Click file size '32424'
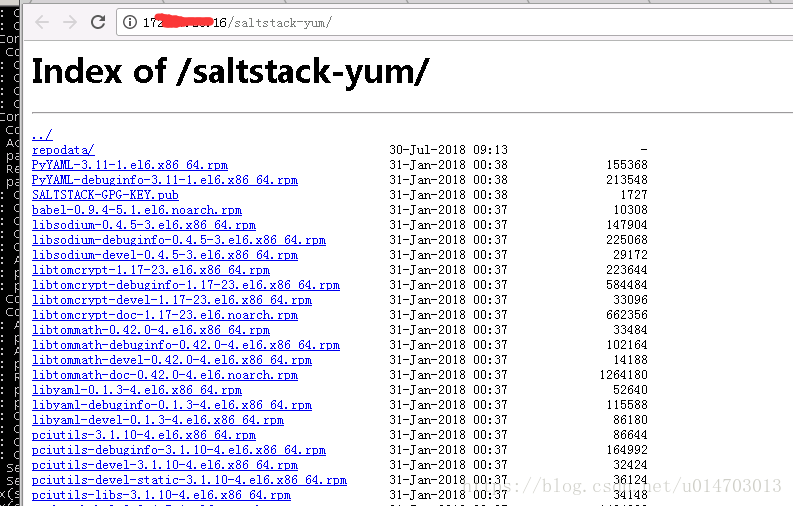 (x=630, y=465)
